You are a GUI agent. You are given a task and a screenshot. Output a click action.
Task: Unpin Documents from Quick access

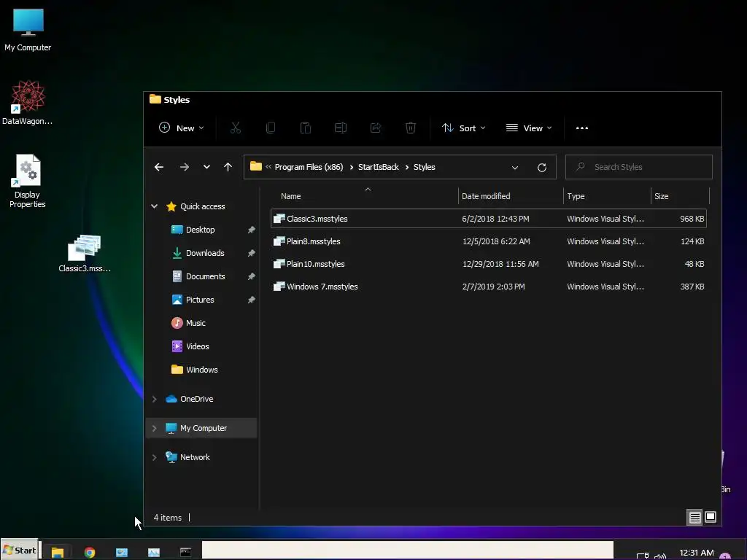coord(251,276)
